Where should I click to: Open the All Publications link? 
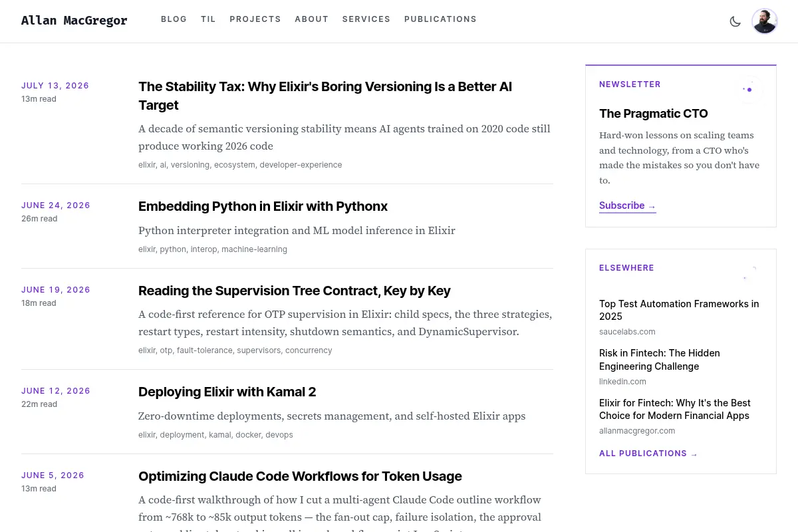click(648, 454)
